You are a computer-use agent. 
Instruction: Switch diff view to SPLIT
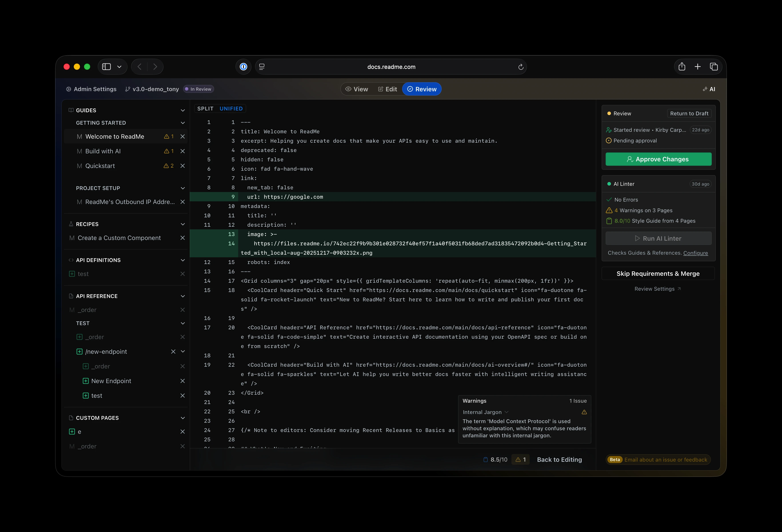pyautogui.click(x=205, y=109)
